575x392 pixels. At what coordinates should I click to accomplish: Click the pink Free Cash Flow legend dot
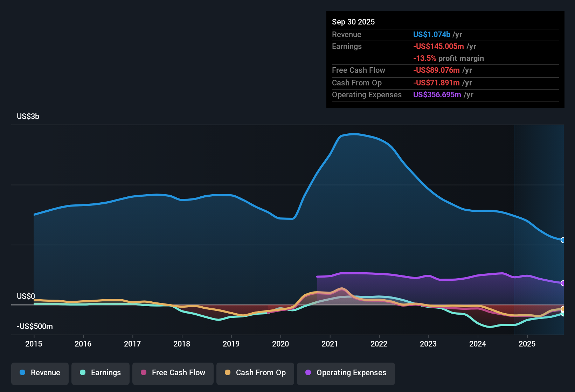144,373
